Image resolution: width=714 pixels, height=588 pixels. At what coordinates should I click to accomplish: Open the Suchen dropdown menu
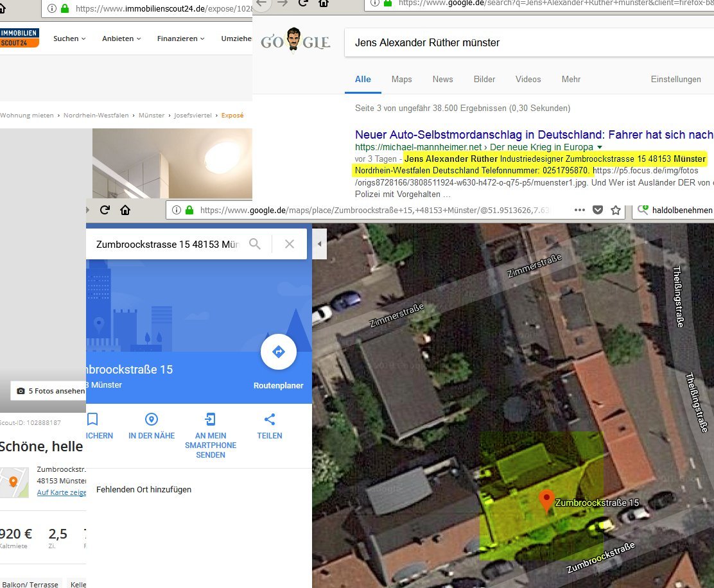69,39
